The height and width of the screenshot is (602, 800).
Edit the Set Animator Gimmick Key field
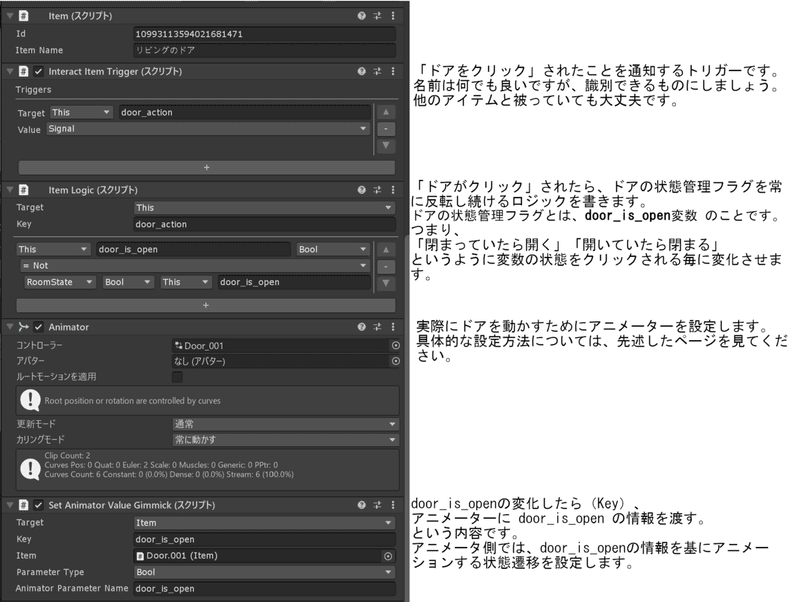[264, 540]
